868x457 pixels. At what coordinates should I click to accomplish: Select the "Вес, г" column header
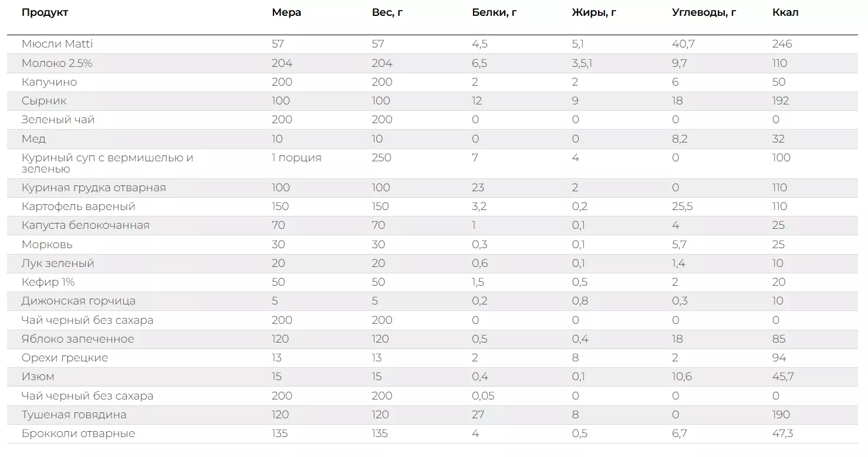tap(387, 13)
